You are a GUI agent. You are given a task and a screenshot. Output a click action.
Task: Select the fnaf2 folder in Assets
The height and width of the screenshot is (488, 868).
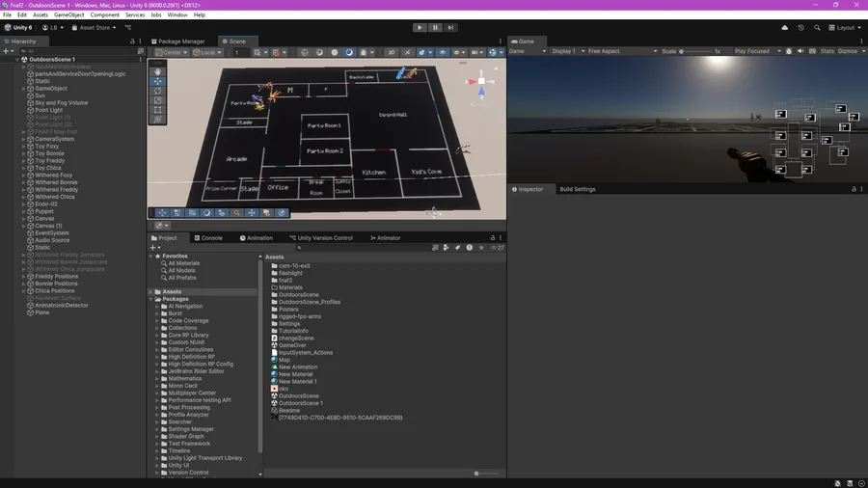[x=285, y=281]
